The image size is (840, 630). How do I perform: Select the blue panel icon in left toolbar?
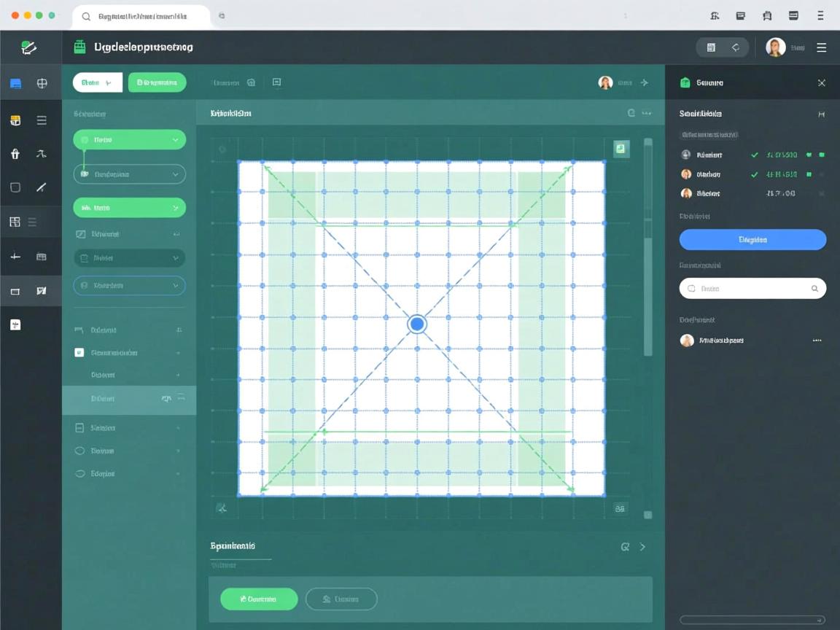(15, 84)
